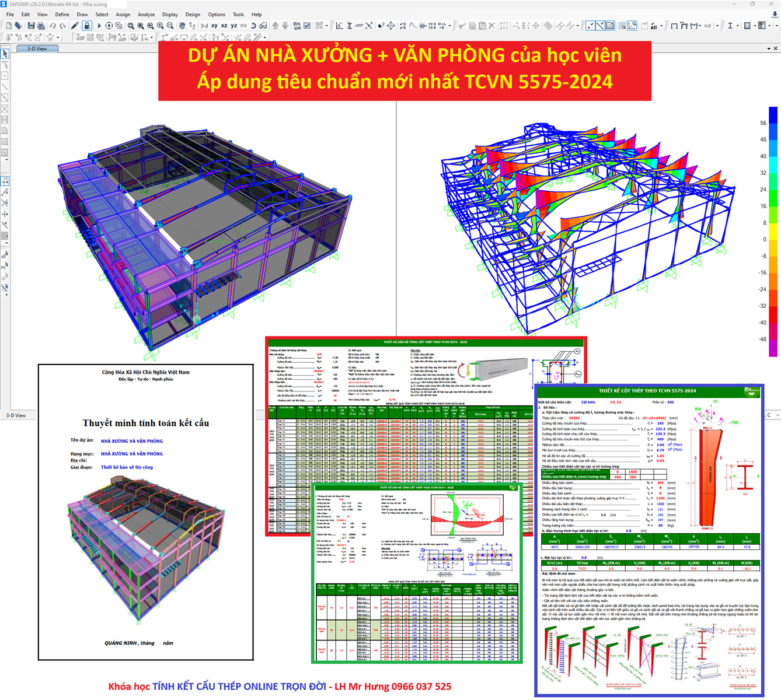Click the Zoom In One Step icon
This screenshot has height=700, width=781.
(160, 26)
